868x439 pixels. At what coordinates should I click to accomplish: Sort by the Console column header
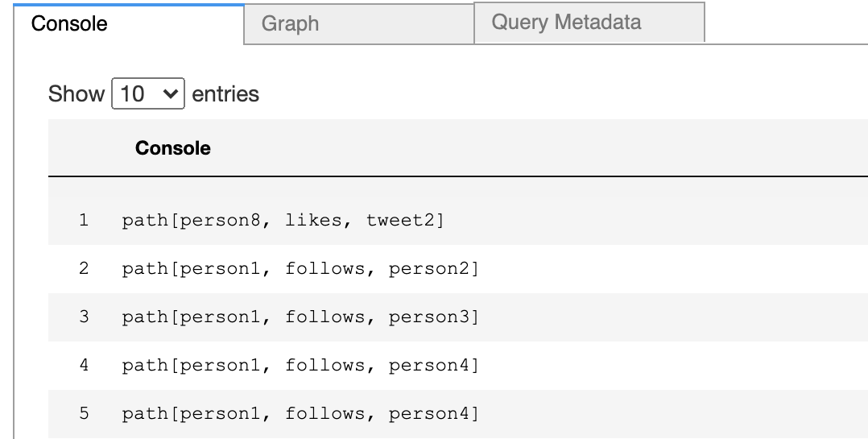(x=172, y=147)
